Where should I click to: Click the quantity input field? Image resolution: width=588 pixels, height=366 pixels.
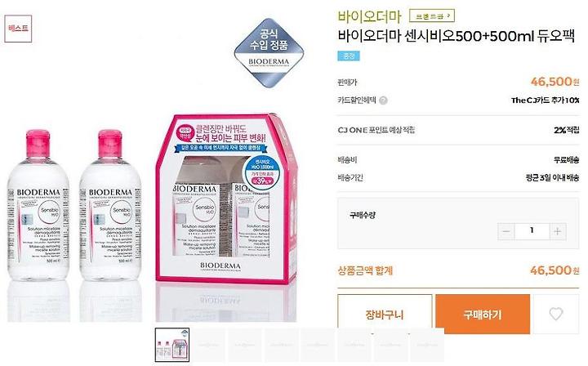(532, 231)
